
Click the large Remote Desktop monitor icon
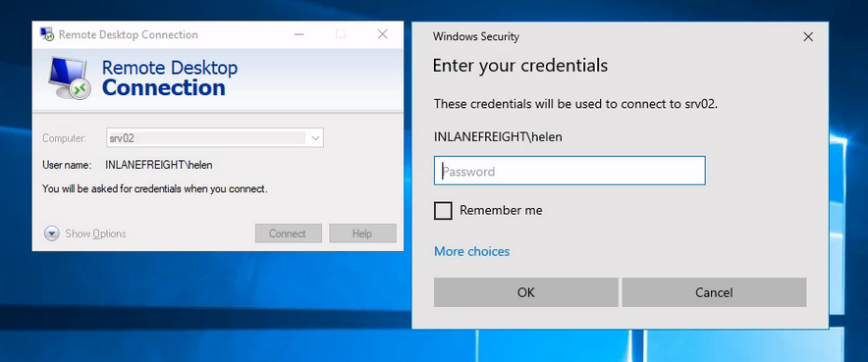pyautogui.click(x=69, y=78)
